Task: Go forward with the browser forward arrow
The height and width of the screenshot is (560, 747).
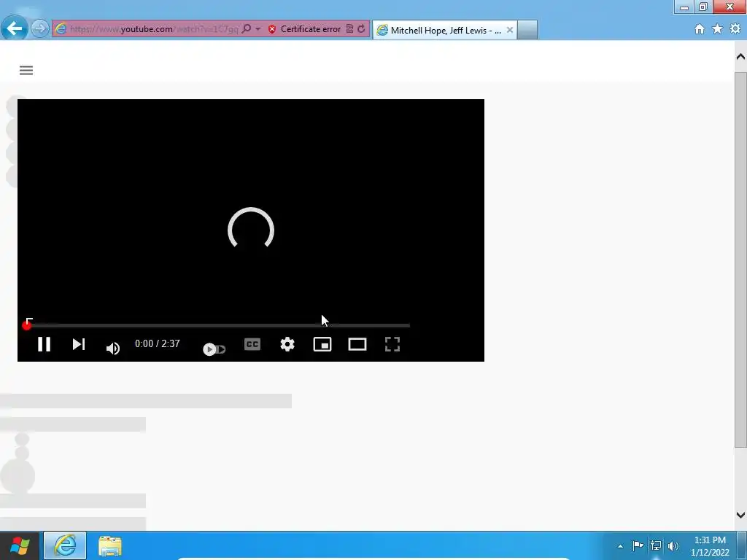Action: [x=40, y=28]
